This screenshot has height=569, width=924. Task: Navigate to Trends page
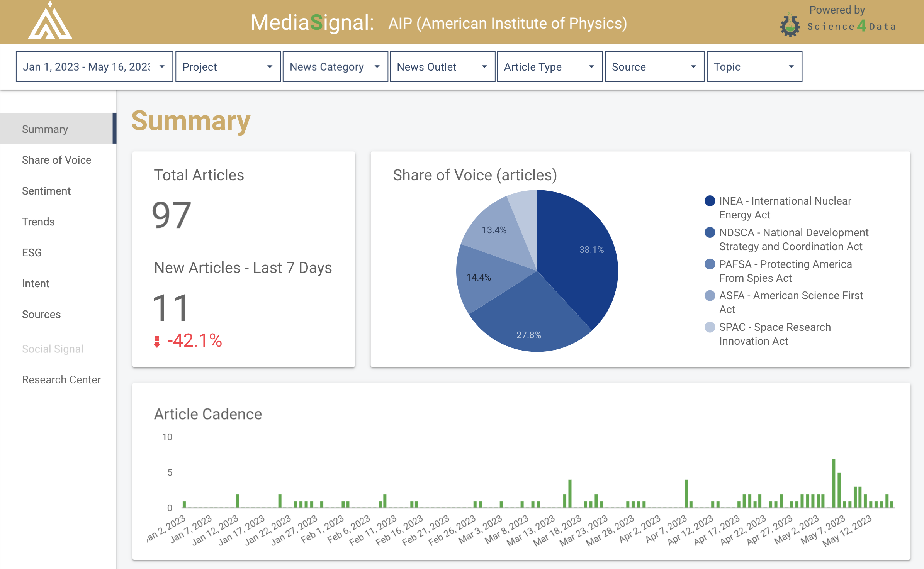pyautogui.click(x=38, y=222)
